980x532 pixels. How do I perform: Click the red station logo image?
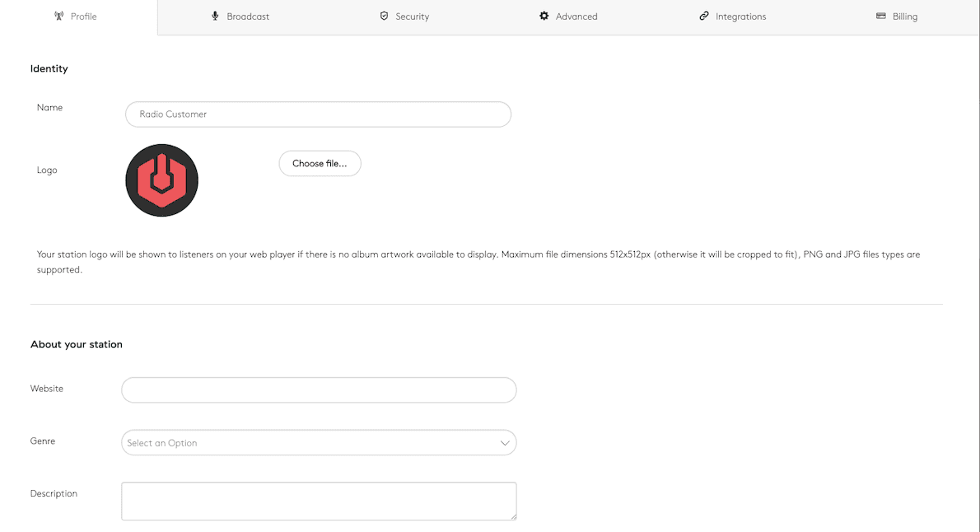pos(161,180)
